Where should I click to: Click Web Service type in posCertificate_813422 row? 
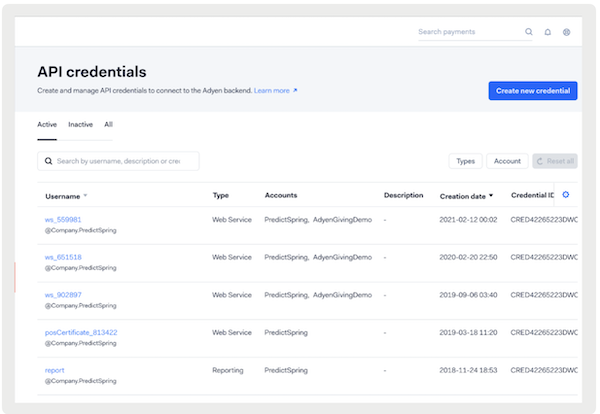(x=232, y=333)
